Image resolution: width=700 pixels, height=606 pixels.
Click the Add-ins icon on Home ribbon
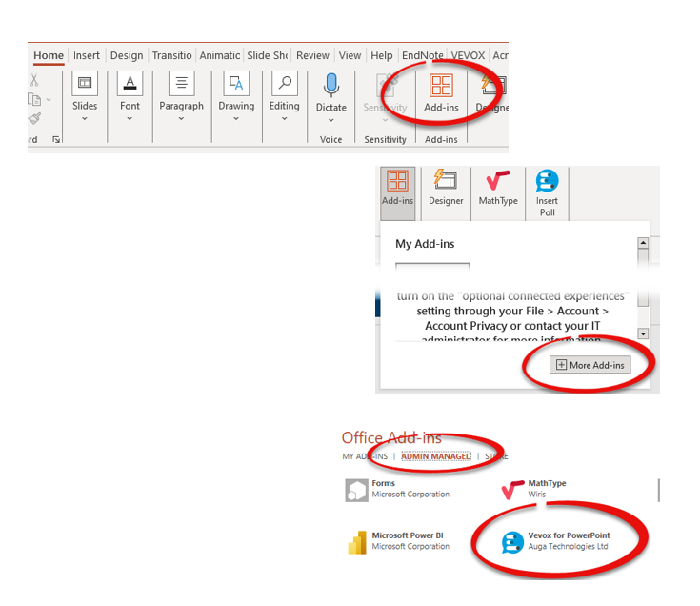[441, 86]
